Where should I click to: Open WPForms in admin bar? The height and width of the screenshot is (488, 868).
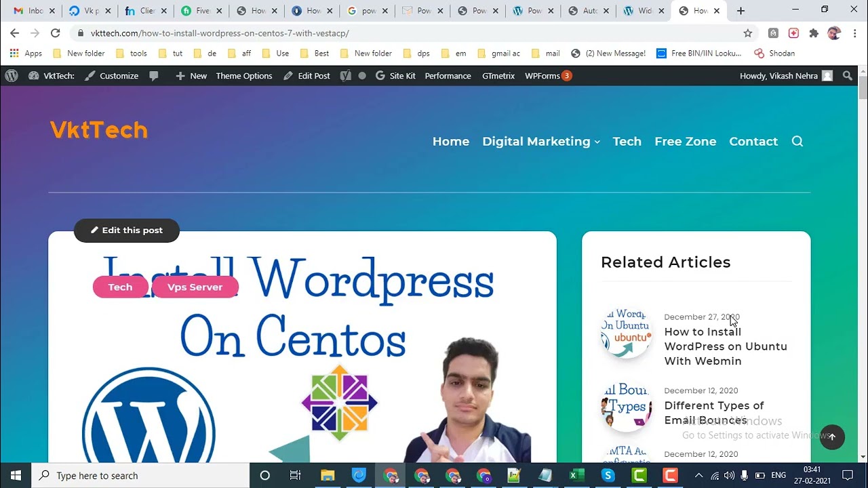548,76
